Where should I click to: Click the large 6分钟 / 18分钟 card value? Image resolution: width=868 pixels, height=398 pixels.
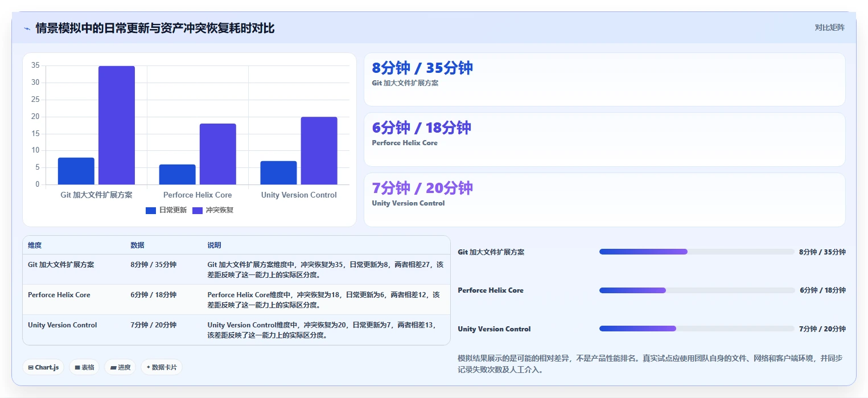[x=422, y=128]
